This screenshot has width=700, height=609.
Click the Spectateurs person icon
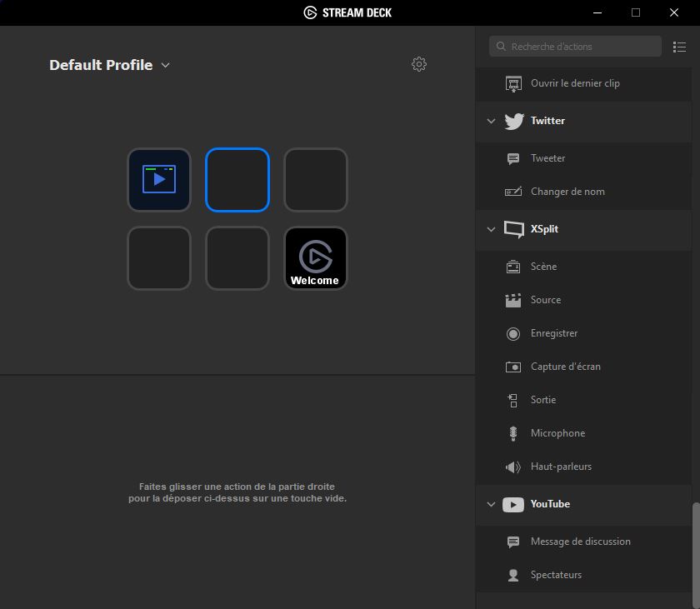click(513, 576)
